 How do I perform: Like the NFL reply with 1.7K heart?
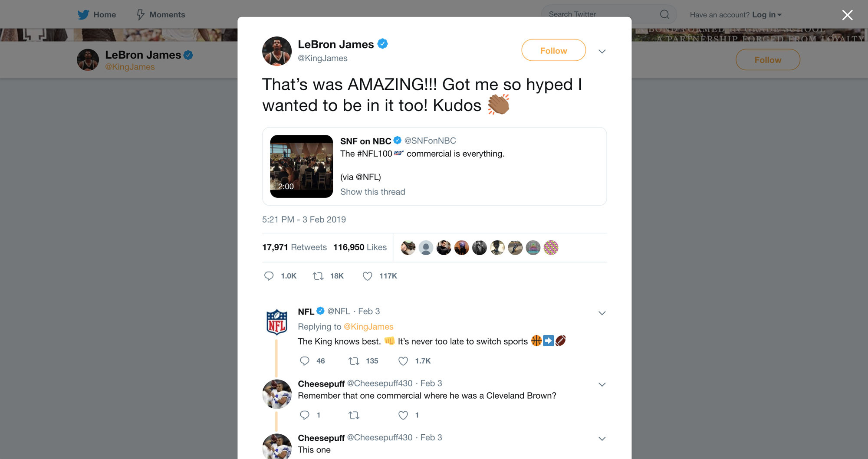pyautogui.click(x=403, y=361)
